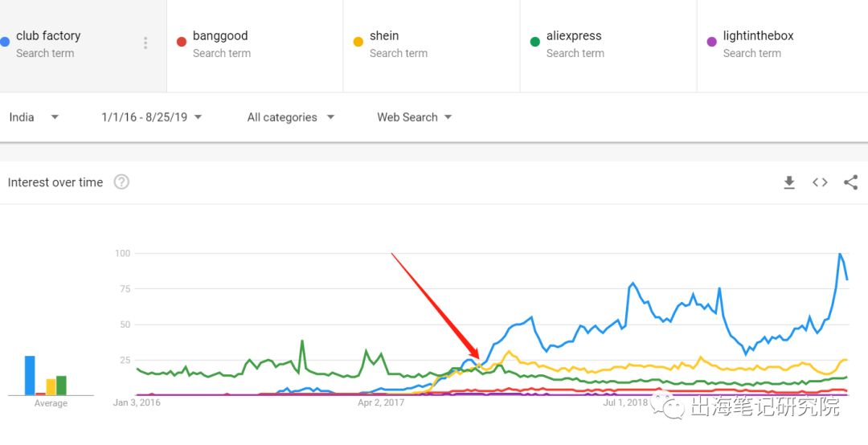
Task: Edit the lightinthebox search term
Action: pyautogui.click(x=758, y=36)
